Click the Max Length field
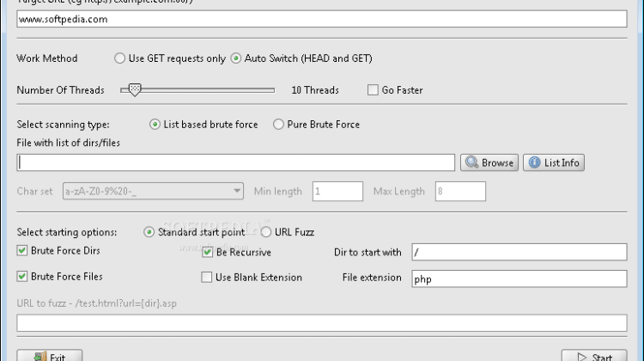Viewport: 644px width, 361px height. (x=460, y=191)
